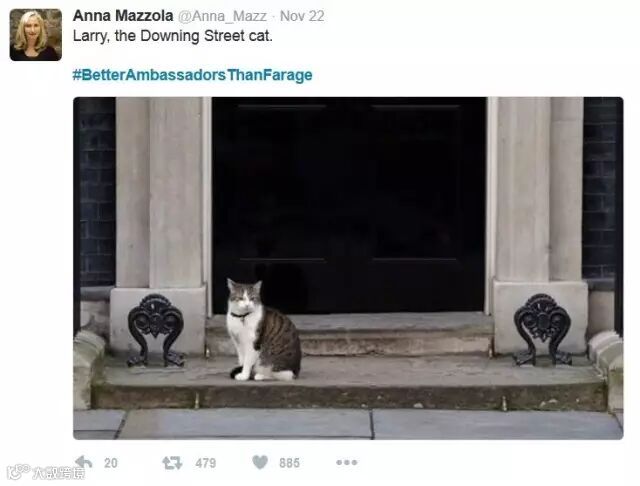Screen dimensions: 640x486
Task: Click the retweet count 479
Action: pyautogui.click(x=205, y=463)
